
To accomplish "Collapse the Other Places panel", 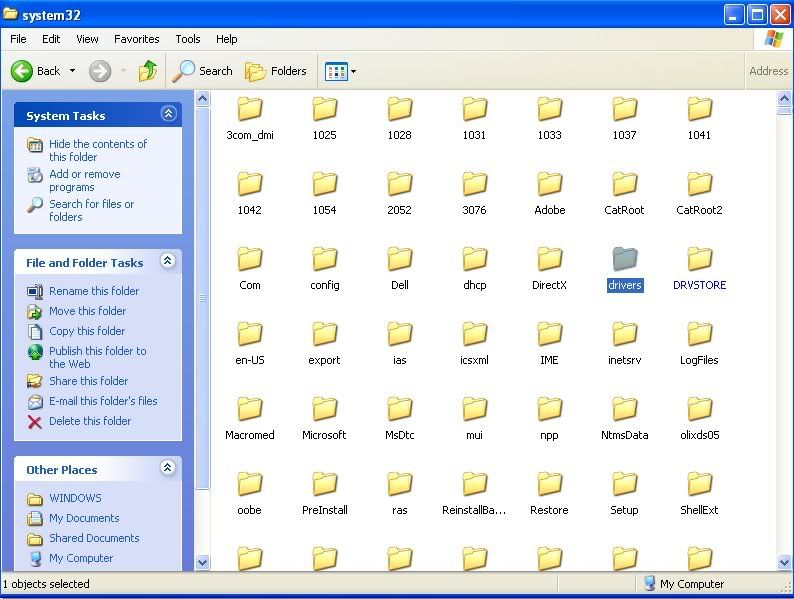I will [168, 469].
